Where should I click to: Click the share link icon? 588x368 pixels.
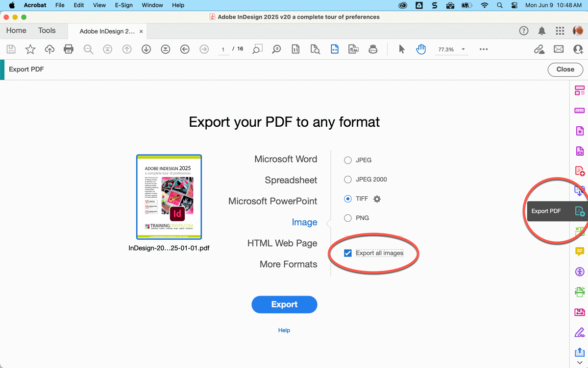(x=539, y=49)
